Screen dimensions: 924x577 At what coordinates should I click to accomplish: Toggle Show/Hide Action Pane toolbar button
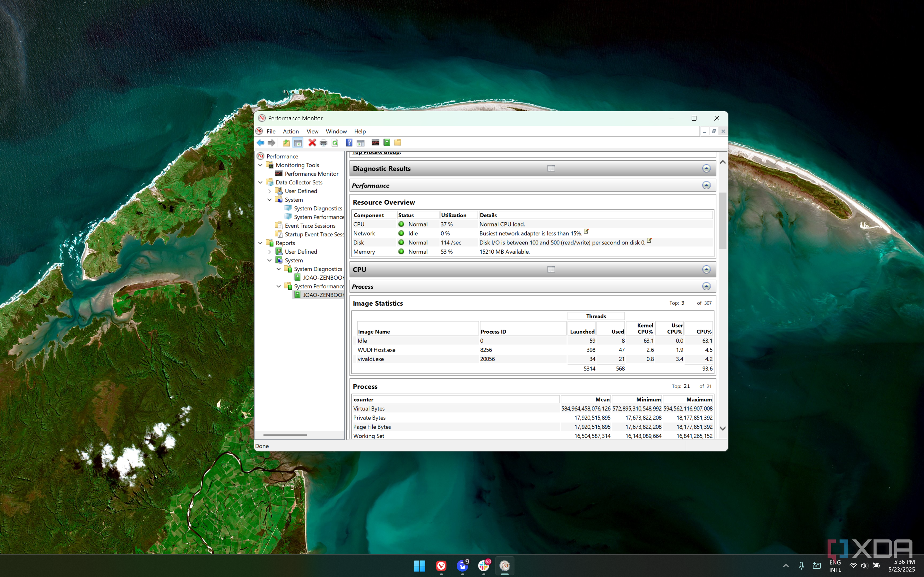(360, 143)
